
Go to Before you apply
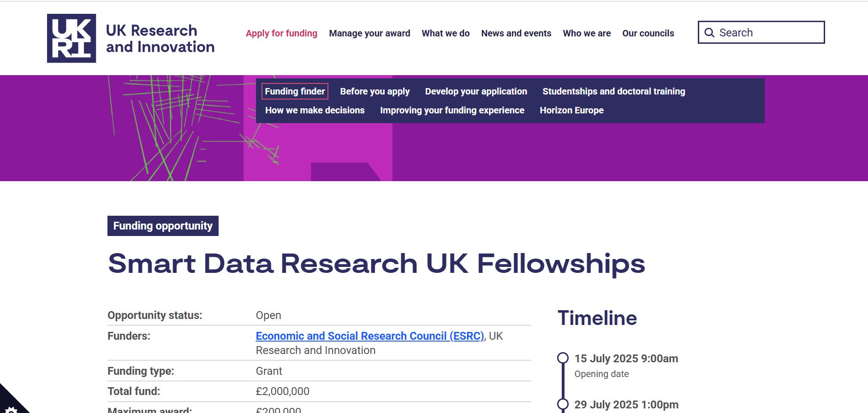375,91
